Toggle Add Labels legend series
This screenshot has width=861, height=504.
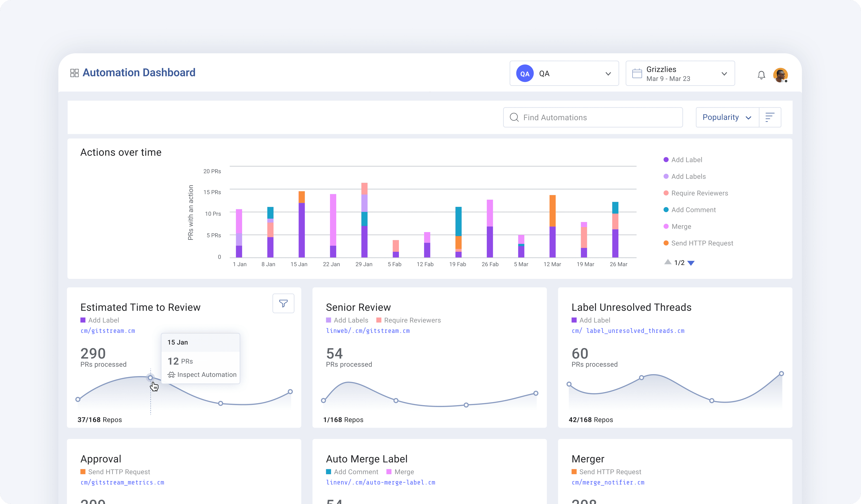684,177
